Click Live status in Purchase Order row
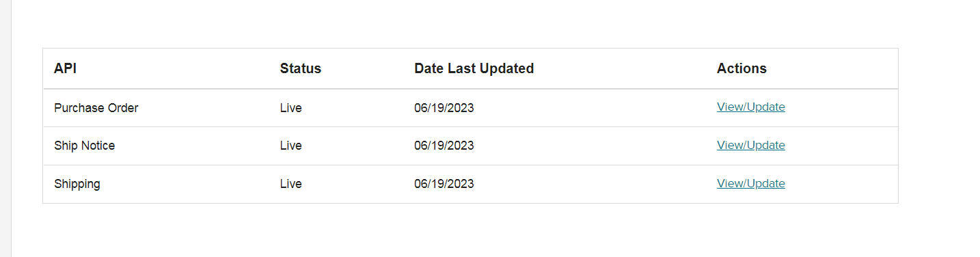The width and height of the screenshot is (980, 257). 290,108
